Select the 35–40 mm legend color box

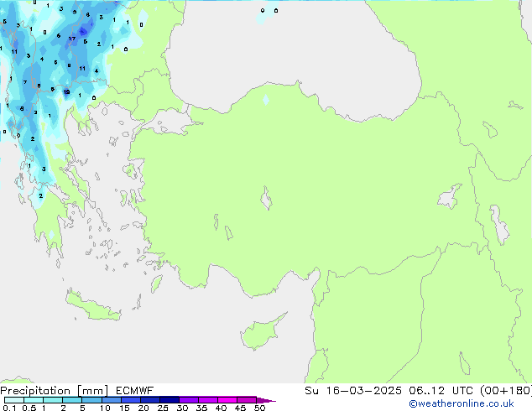pos(207,400)
